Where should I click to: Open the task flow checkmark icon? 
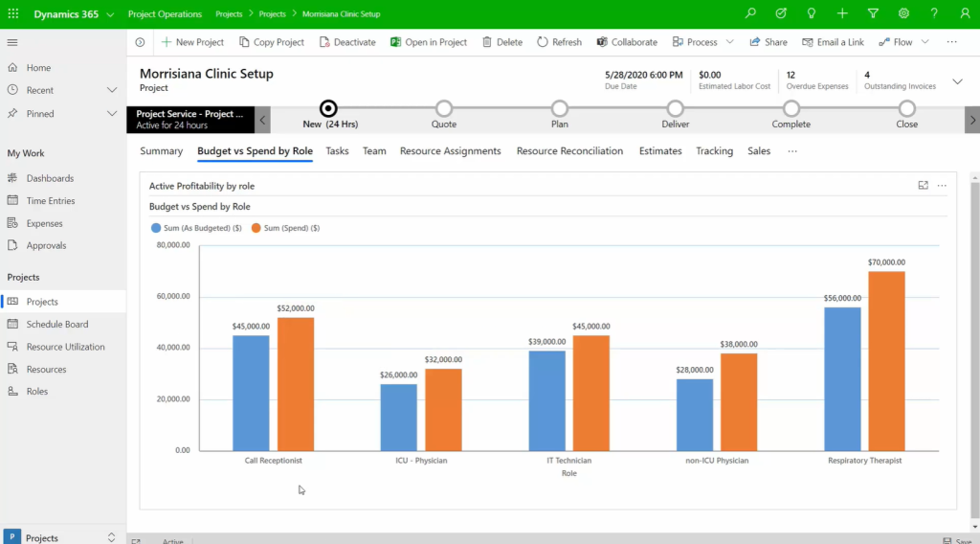[781, 14]
